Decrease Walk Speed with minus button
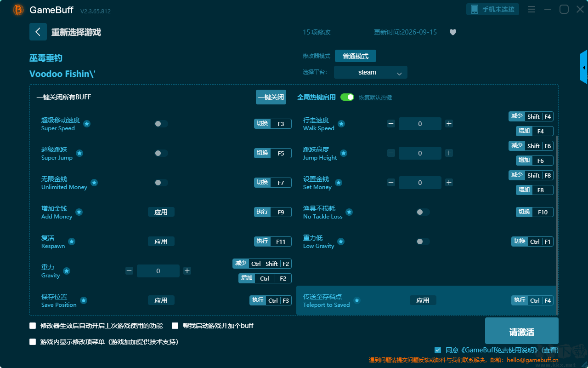Image resolution: width=588 pixels, height=368 pixels. pos(391,124)
